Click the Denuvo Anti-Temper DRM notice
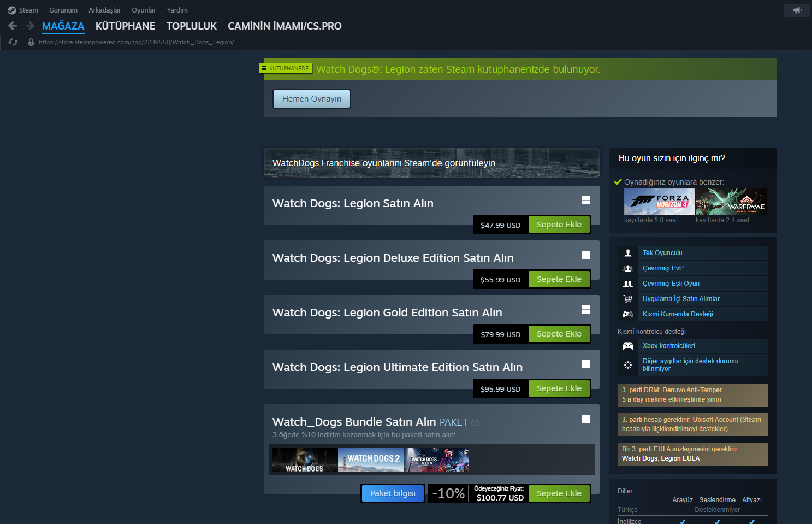 (692, 395)
